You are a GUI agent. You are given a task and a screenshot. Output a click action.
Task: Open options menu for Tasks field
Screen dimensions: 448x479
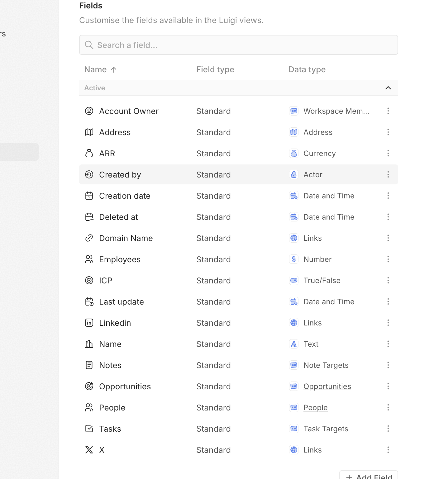[x=388, y=429]
